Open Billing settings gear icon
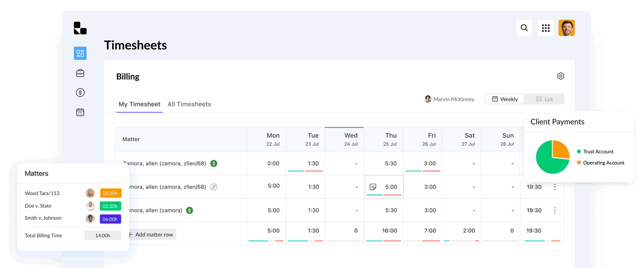Viewport: 644px width, 268px height. [560, 76]
